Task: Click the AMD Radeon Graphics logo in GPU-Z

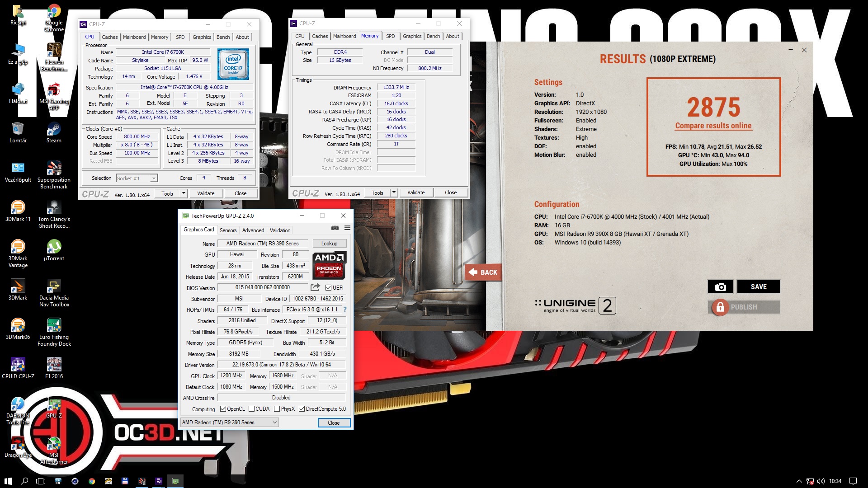Action: (x=330, y=265)
